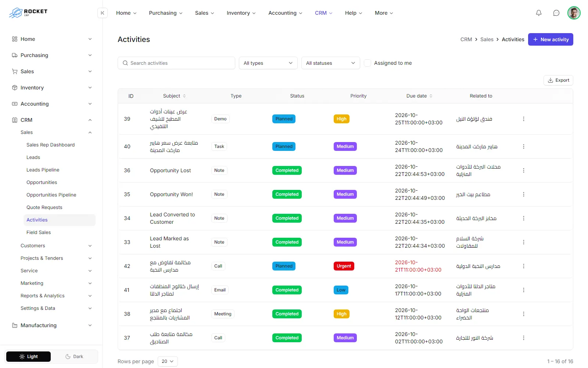Expand Manufacturing in the sidebar

(x=52, y=325)
